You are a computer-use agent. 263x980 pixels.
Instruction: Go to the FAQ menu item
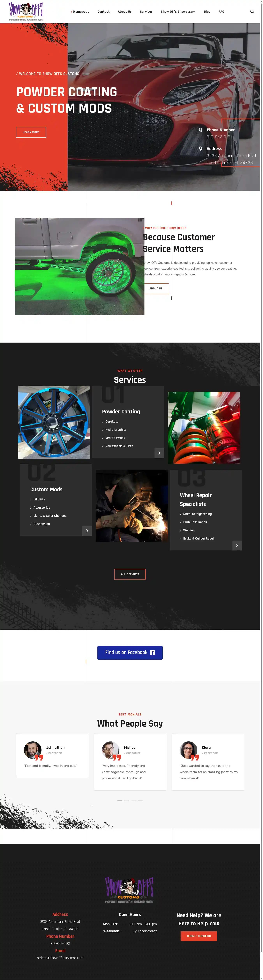221,12
